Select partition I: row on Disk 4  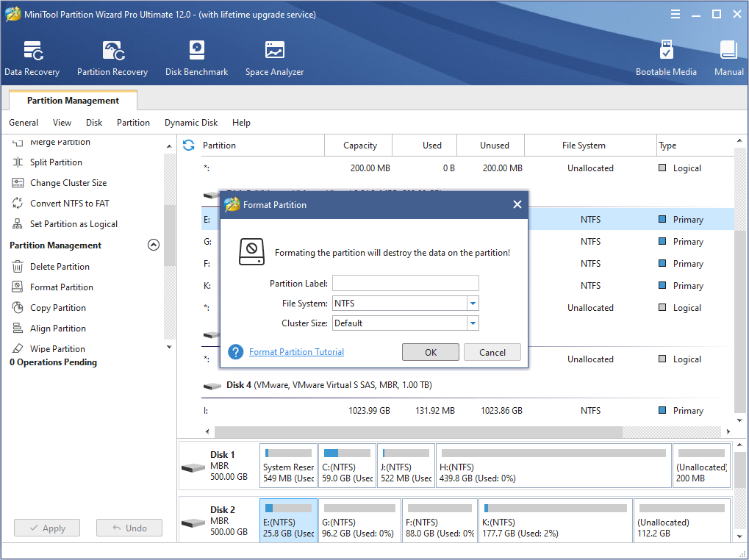467,411
